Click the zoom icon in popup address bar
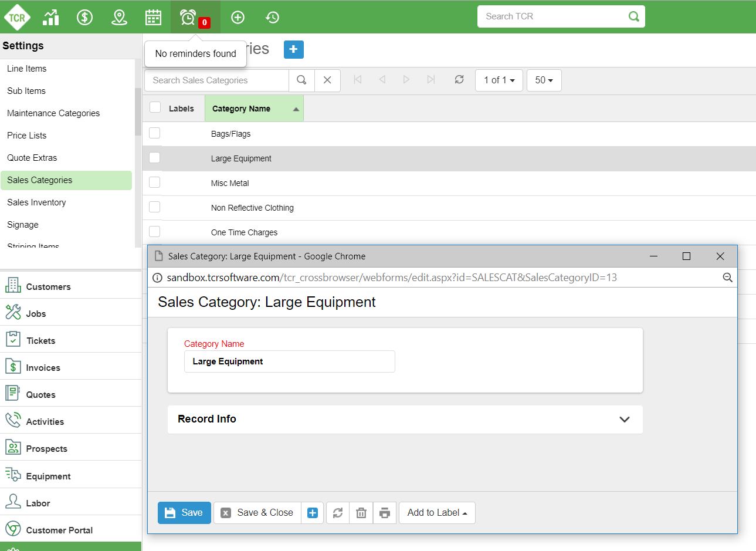Image resolution: width=756 pixels, height=551 pixels. [727, 278]
